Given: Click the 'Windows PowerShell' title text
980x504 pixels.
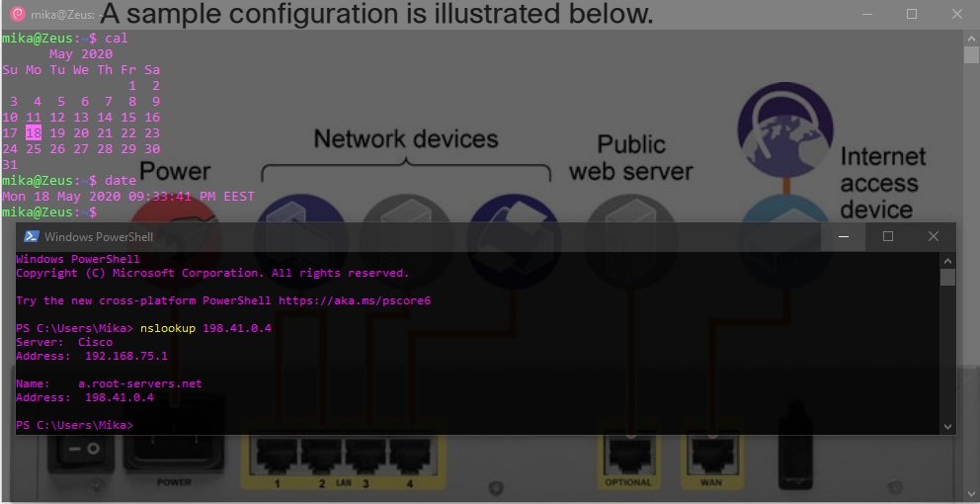Looking at the screenshot, I should tap(99, 236).
